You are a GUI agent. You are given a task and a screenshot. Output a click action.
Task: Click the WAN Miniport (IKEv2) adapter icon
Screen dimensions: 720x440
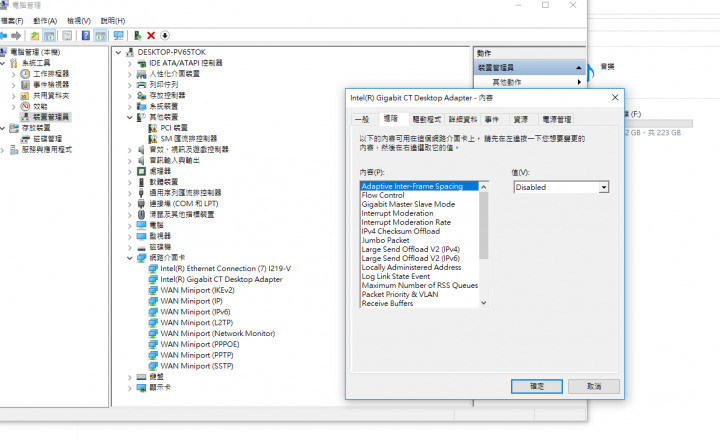tap(153, 290)
